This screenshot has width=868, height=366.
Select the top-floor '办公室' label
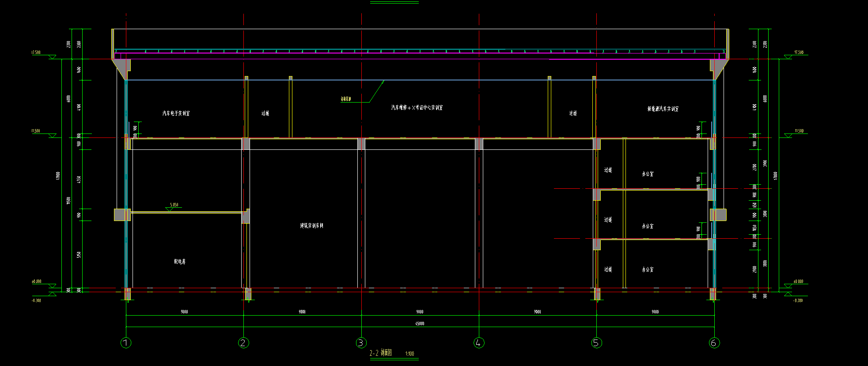648,174
